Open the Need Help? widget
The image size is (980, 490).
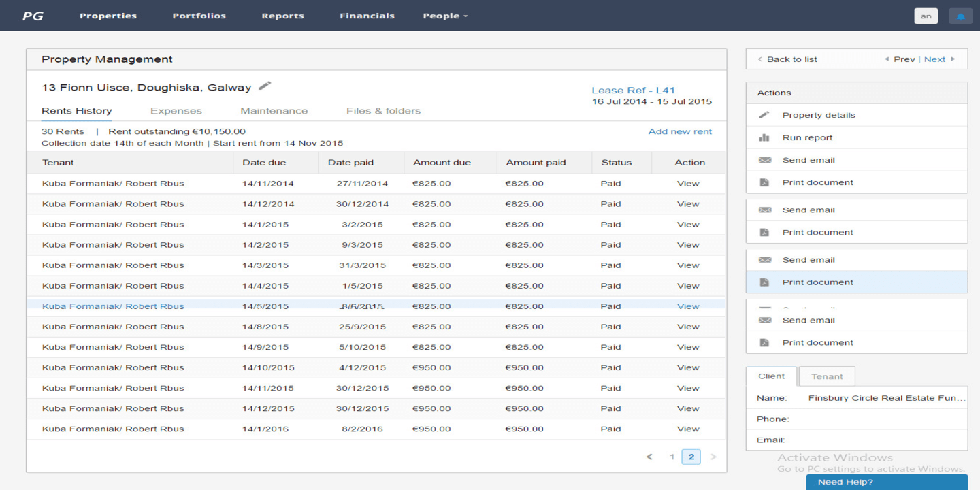[886, 482]
